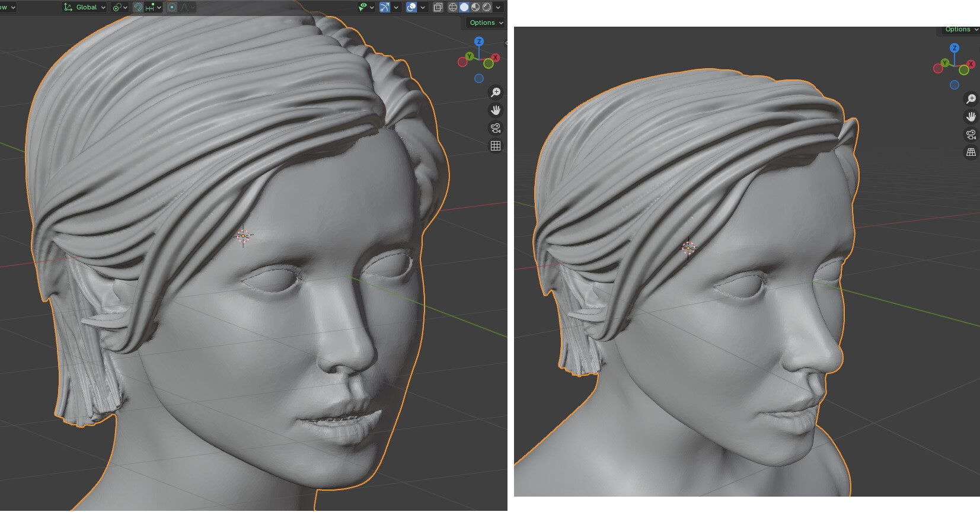980x515 pixels.
Task: Toggle proportional editing in the header
Action: click(x=172, y=7)
